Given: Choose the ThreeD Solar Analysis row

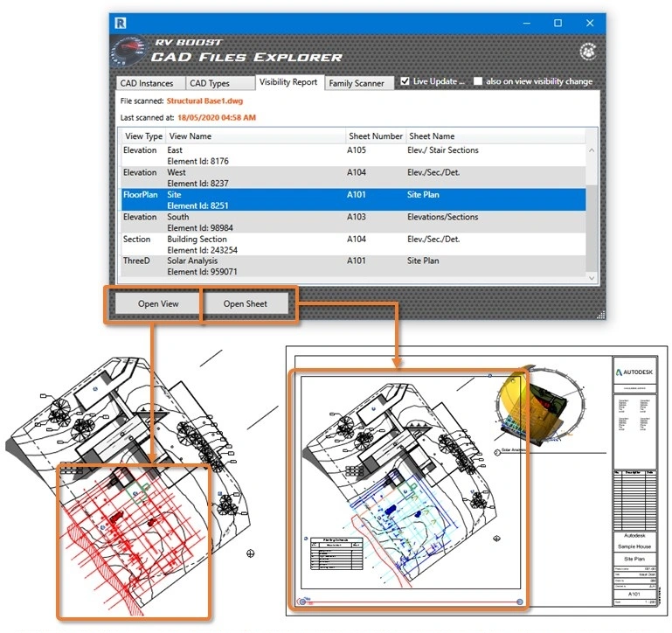Looking at the screenshot, I should [350, 267].
